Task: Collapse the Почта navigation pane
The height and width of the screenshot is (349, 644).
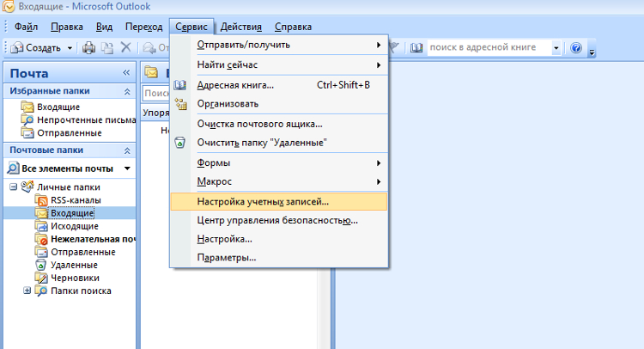Action: 126,73
